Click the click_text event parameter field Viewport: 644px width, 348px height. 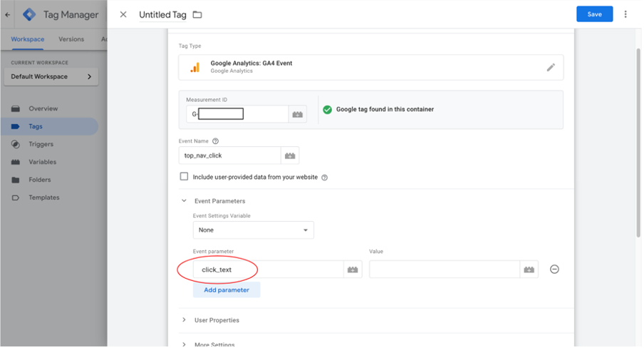[x=268, y=270]
